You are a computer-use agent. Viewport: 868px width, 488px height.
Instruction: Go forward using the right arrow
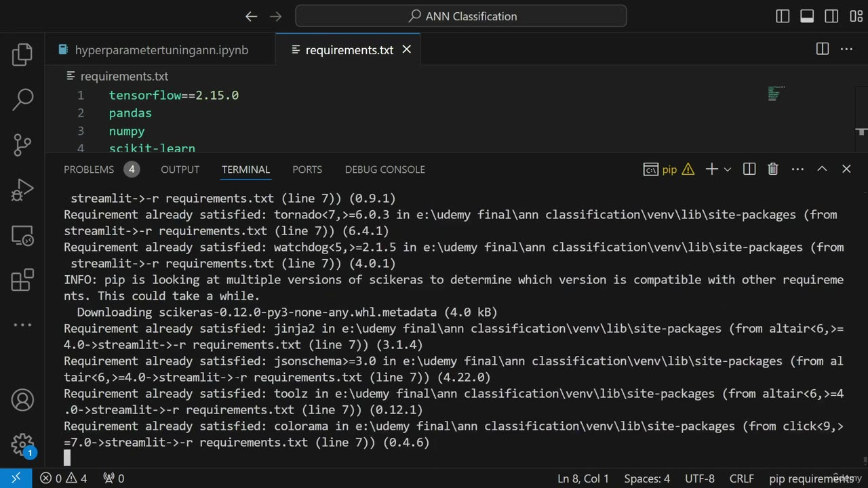[x=275, y=16]
